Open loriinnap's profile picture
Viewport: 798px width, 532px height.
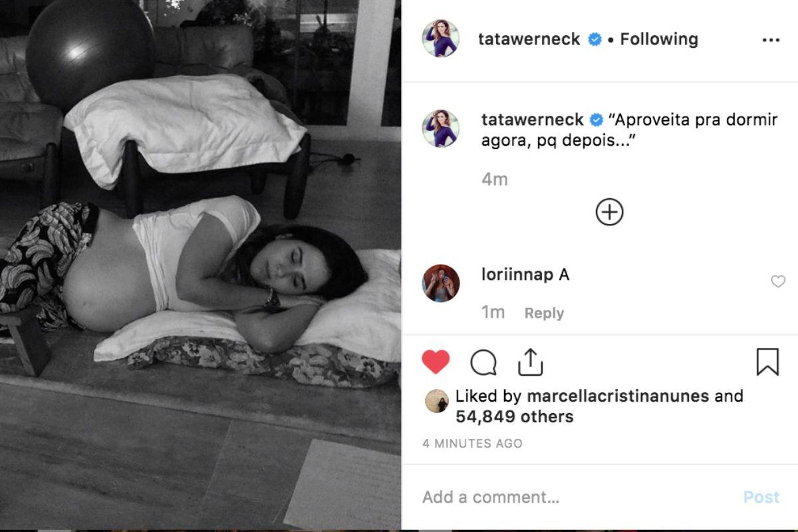point(441,283)
